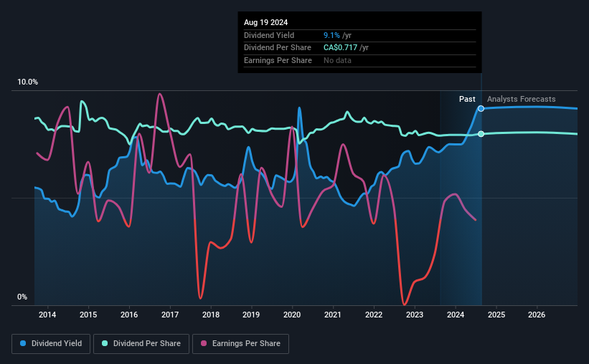Viewport: 589px width, 364px height.
Task: Click the 2023 x-axis label
Action: (415, 315)
